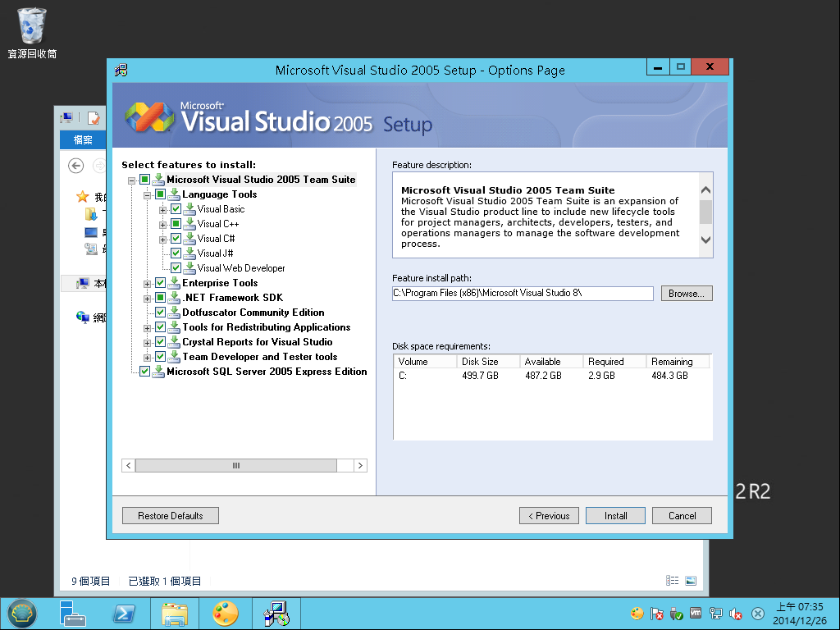Open the paint palette app in the taskbar
This screenshot has height=630, width=840.
(x=225, y=614)
